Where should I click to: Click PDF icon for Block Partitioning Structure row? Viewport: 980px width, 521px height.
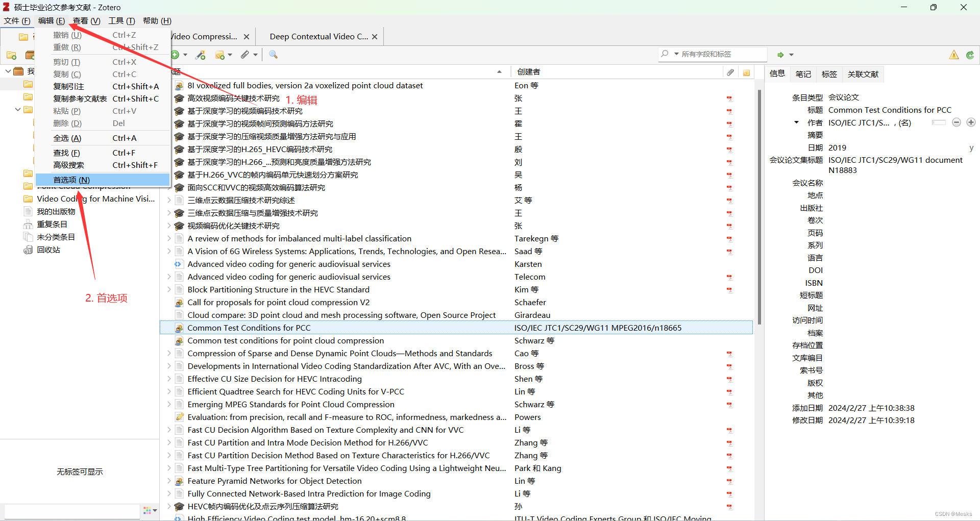tap(730, 290)
